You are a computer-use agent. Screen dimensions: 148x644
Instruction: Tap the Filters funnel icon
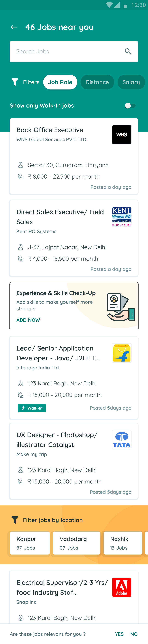click(15, 82)
